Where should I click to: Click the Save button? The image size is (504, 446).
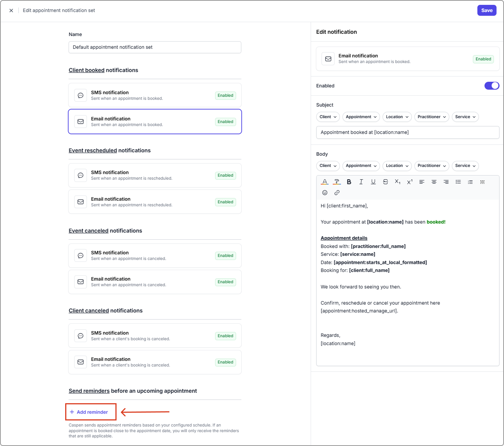click(x=486, y=11)
